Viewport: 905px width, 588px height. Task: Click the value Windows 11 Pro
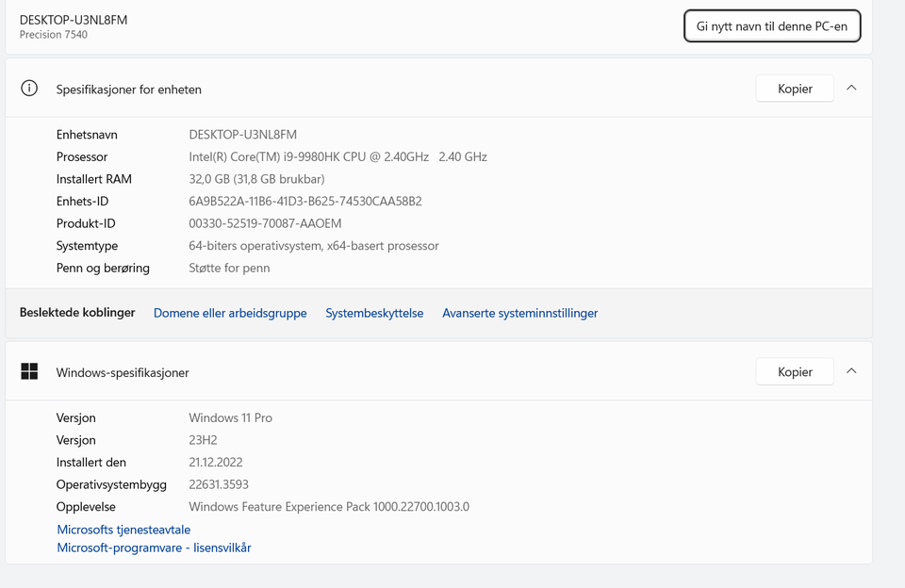coord(230,417)
